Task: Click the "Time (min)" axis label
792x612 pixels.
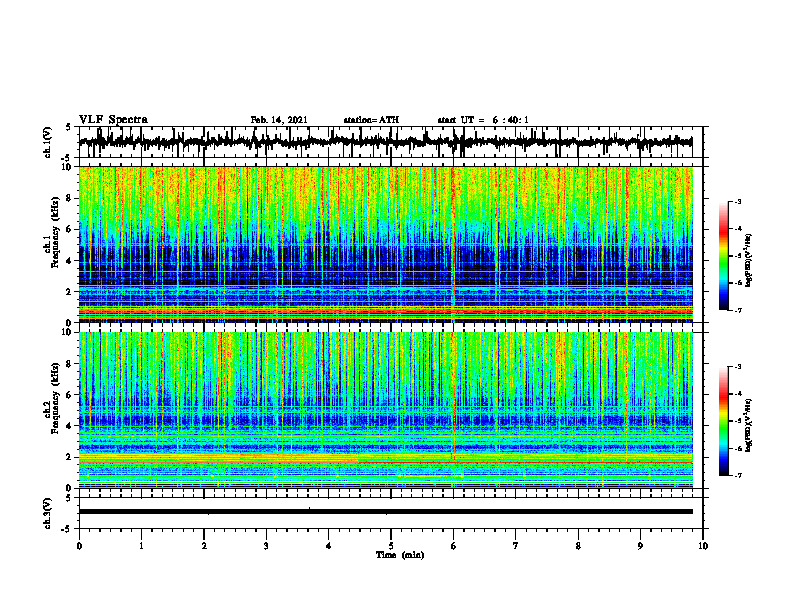Action: (400, 555)
